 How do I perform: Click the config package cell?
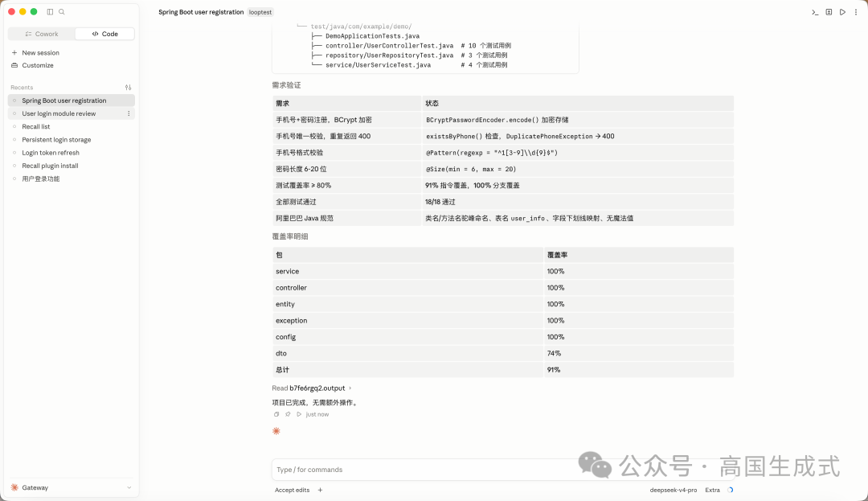pos(407,337)
